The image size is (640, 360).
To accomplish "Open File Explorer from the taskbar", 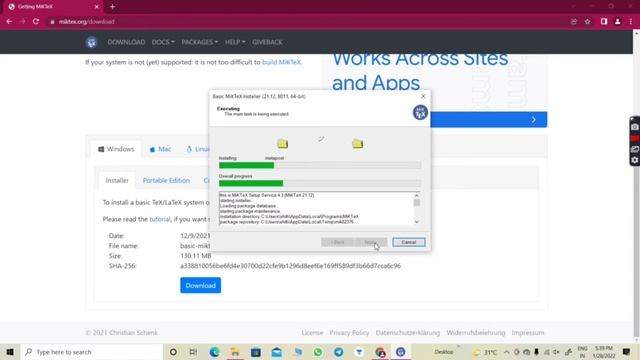I will (x=235, y=352).
